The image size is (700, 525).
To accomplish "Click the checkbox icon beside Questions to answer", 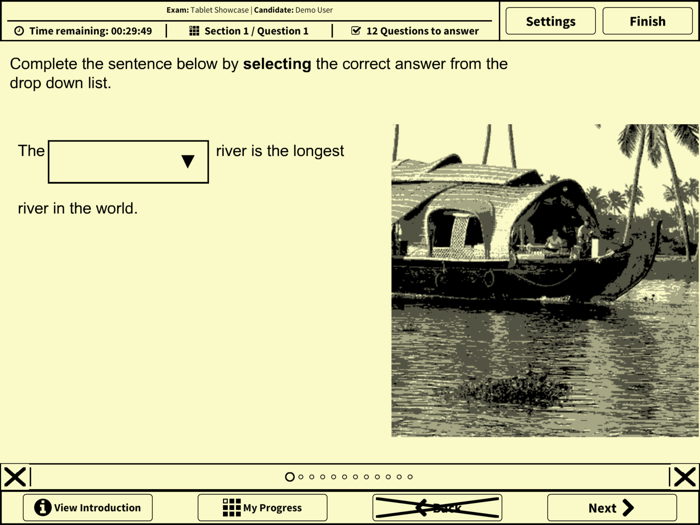I will pos(356,31).
